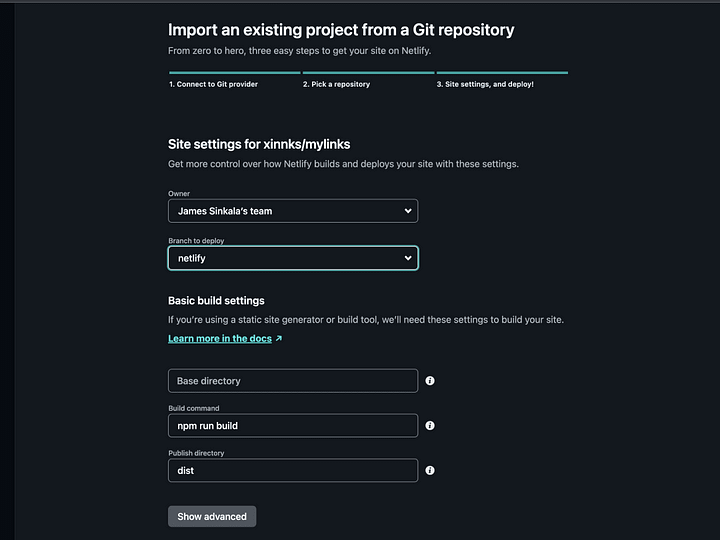Click the progress bar above Pick a repository

[368, 73]
